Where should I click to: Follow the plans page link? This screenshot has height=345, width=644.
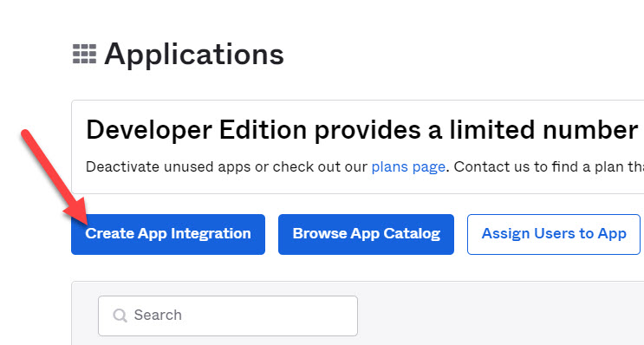point(408,166)
